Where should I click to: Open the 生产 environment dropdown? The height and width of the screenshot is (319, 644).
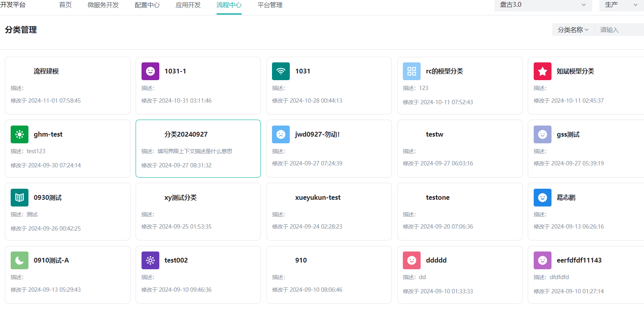coord(621,5)
